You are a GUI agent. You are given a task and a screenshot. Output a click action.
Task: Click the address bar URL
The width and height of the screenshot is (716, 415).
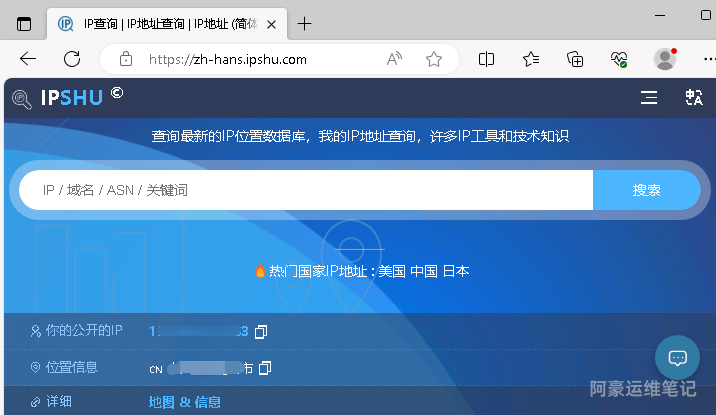coord(227,59)
